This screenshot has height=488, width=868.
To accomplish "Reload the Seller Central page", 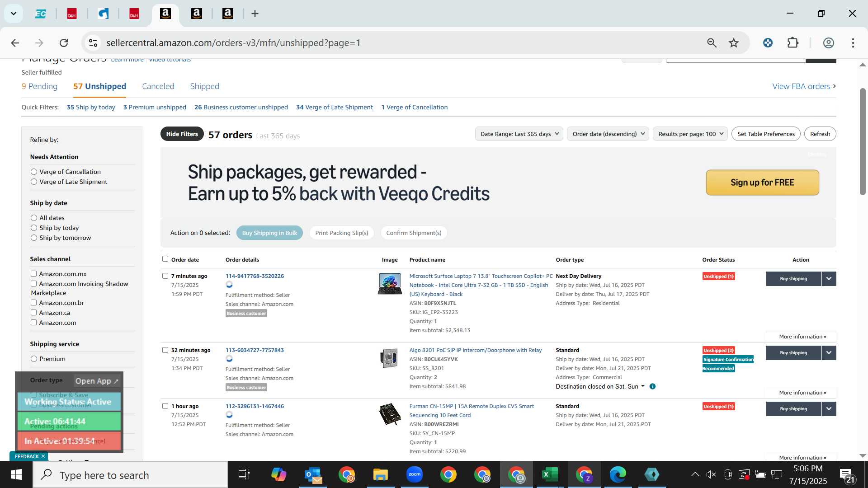I will (x=64, y=43).
